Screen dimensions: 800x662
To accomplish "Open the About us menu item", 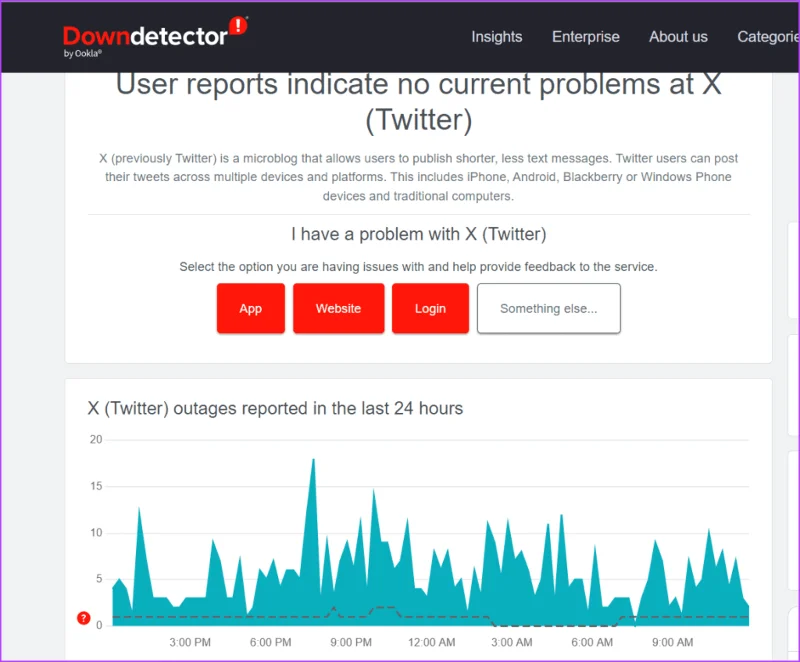I will (x=678, y=37).
